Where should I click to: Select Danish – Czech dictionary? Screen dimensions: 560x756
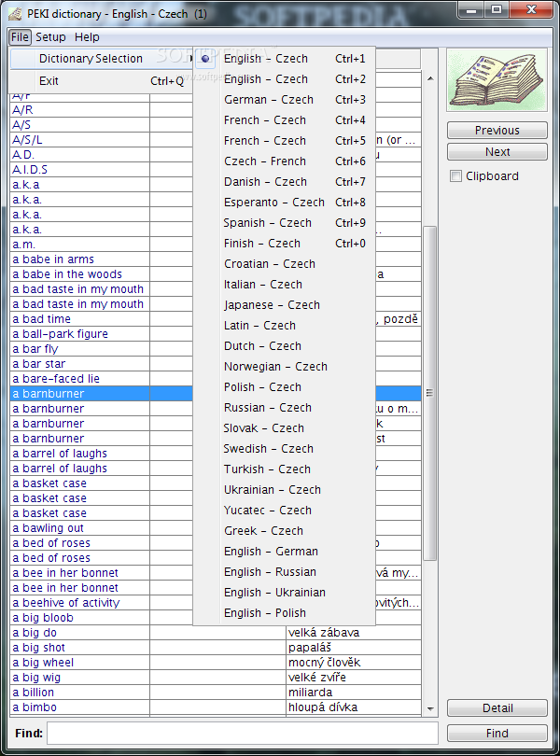tap(284, 182)
